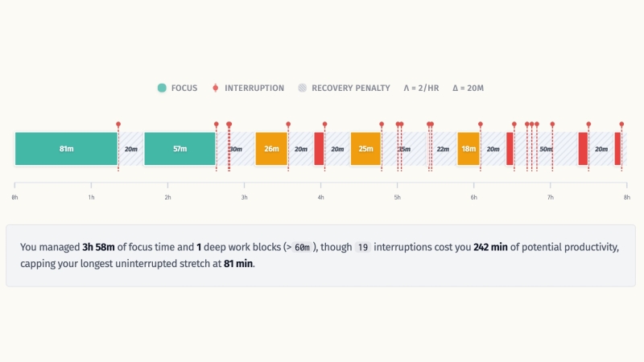The image size is (644, 362).
Task: Click the orange 26m focus block
Action: pyautogui.click(x=271, y=149)
